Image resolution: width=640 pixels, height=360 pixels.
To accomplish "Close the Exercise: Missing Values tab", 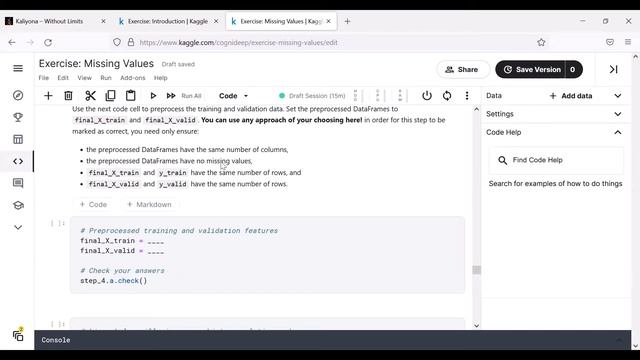I will pyautogui.click(x=329, y=21).
